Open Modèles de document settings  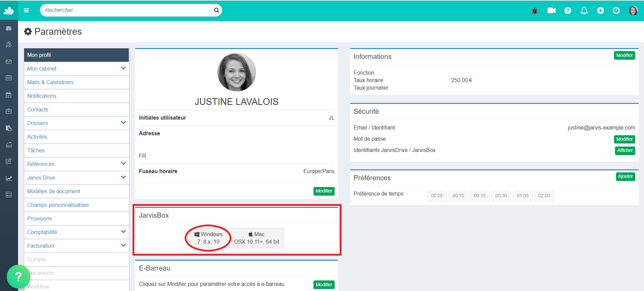76,191
